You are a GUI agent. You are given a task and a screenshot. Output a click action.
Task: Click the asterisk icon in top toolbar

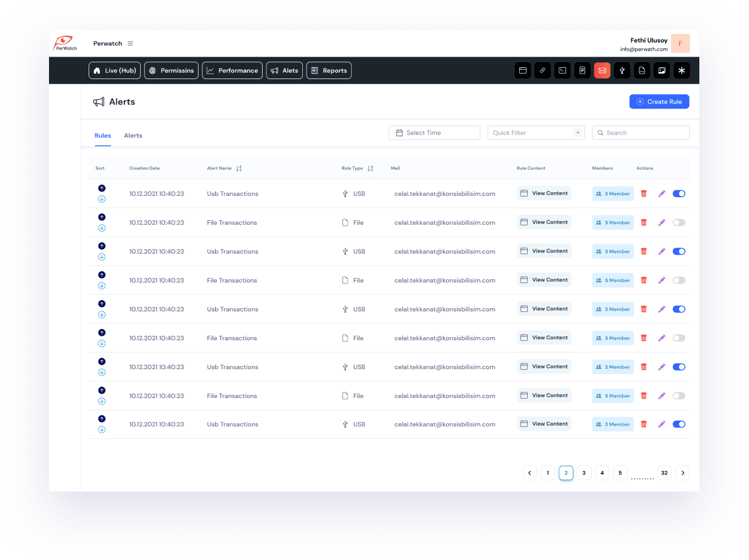point(681,70)
